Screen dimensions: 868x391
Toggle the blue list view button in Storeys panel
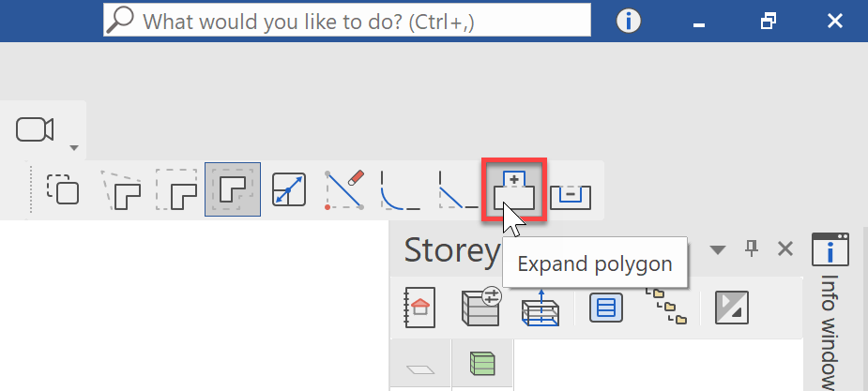click(605, 308)
